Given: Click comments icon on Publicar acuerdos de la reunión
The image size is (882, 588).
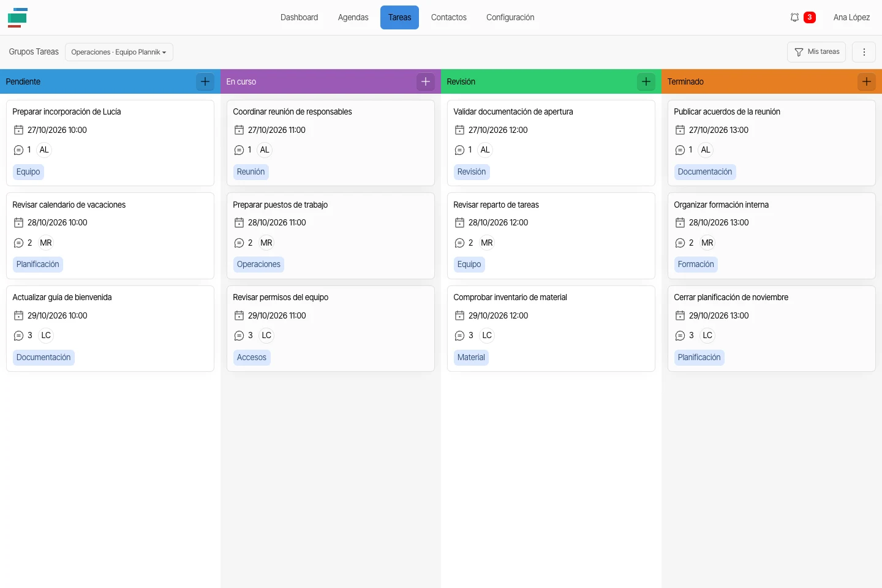Looking at the screenshot, I should 680,150.
